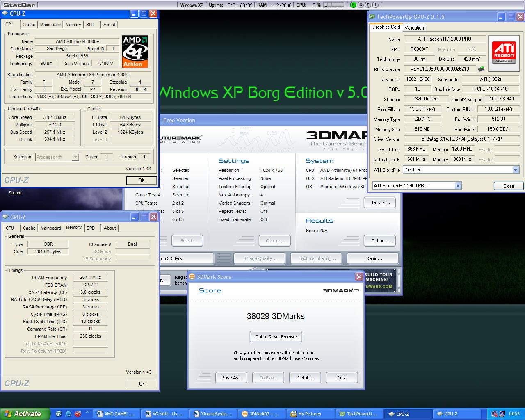Click Change... under 3DMark Settings
The width and height of the screenshot is (525, 420).
[x=275, y=241]
